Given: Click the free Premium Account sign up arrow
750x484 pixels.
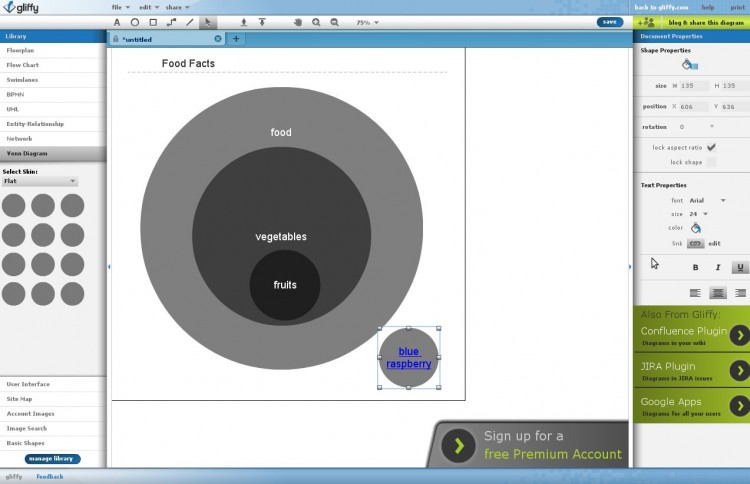Looking at the screenshot, I should tap(458, 446).
